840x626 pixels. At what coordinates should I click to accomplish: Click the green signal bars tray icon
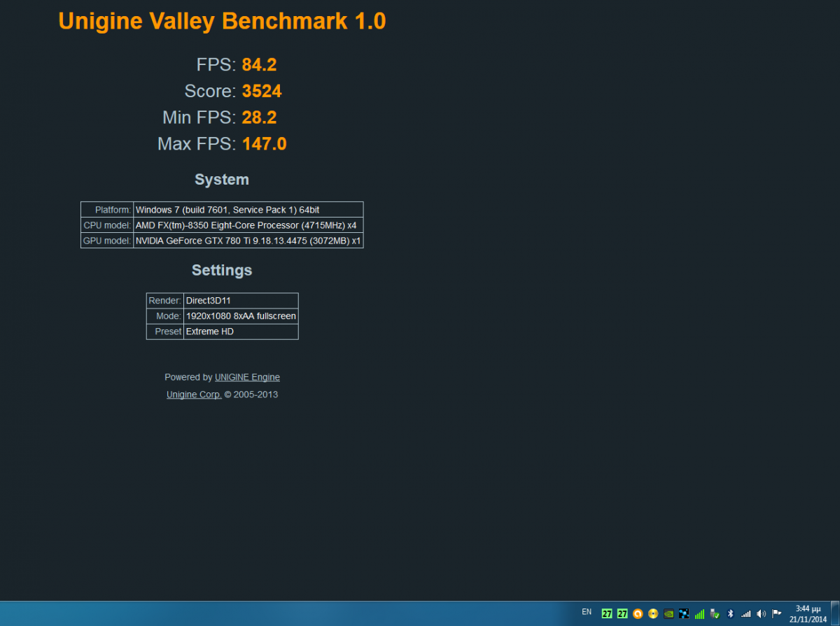(699, 613)
